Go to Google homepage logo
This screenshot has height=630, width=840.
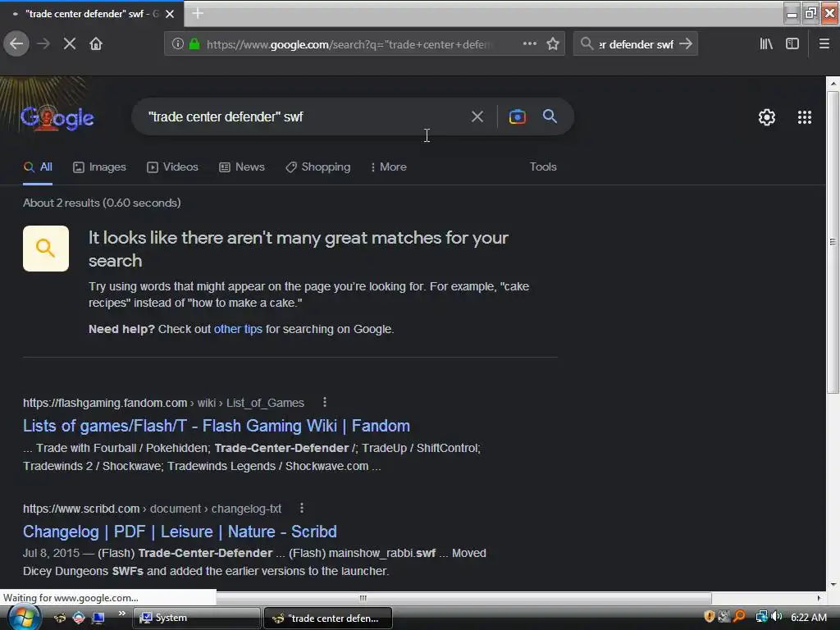click(x=57, y=118)
